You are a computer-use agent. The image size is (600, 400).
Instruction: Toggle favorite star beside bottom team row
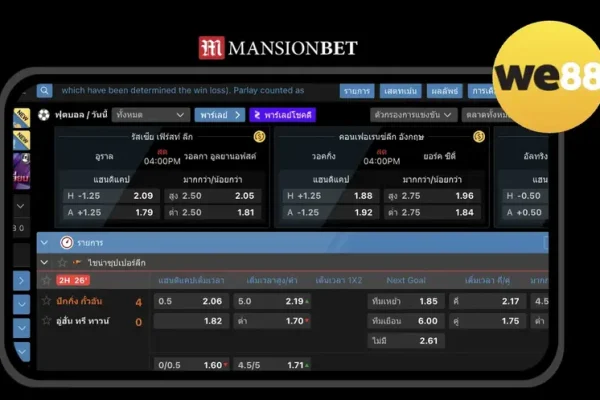[46, 321]
